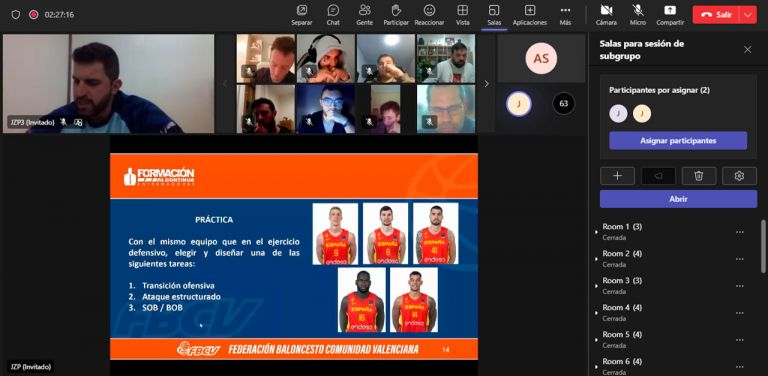Click the delete rooms trash icon

point(698,176)
